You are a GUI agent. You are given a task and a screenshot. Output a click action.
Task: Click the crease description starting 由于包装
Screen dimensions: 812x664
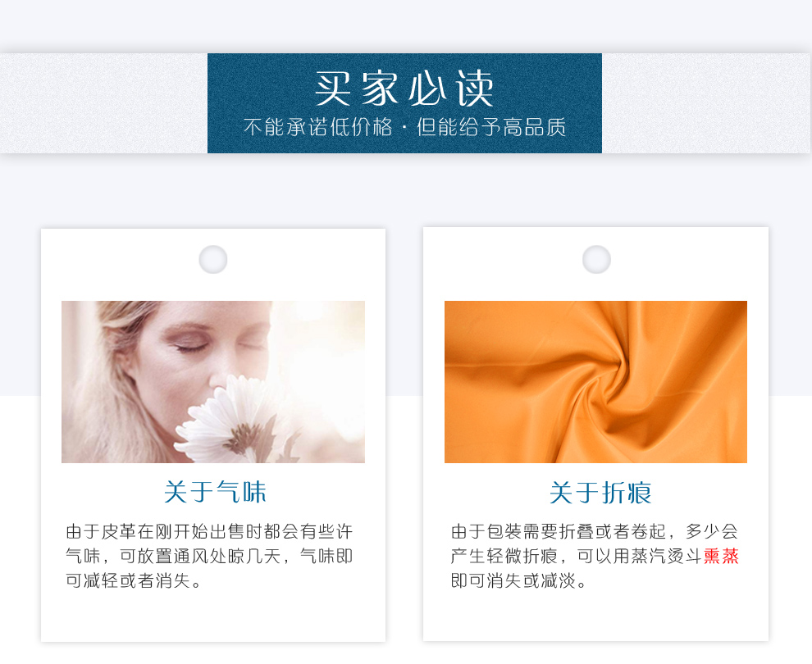[595, 557]
